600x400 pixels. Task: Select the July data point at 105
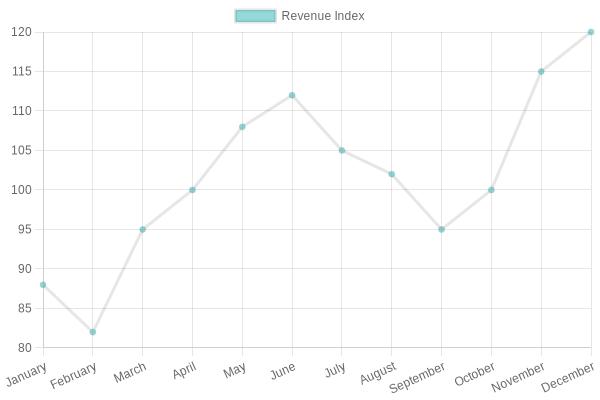(x=342, y=150)
